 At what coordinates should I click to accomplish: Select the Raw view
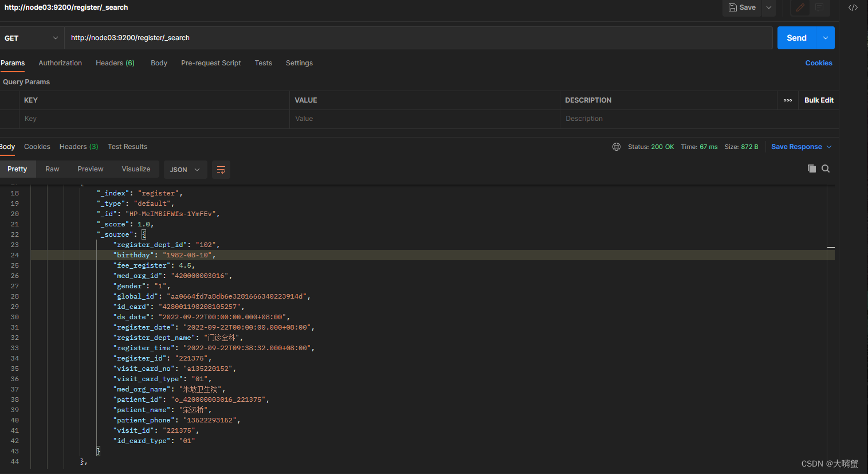52,169
